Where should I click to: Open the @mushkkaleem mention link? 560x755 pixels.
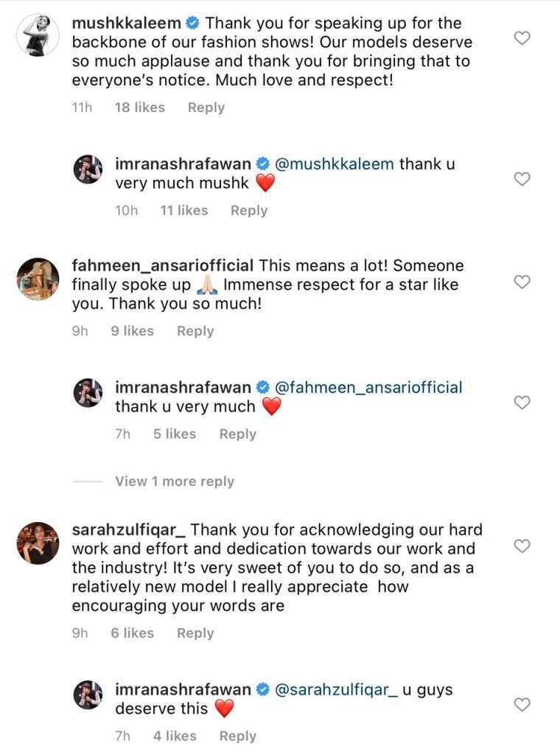[335, 164]
